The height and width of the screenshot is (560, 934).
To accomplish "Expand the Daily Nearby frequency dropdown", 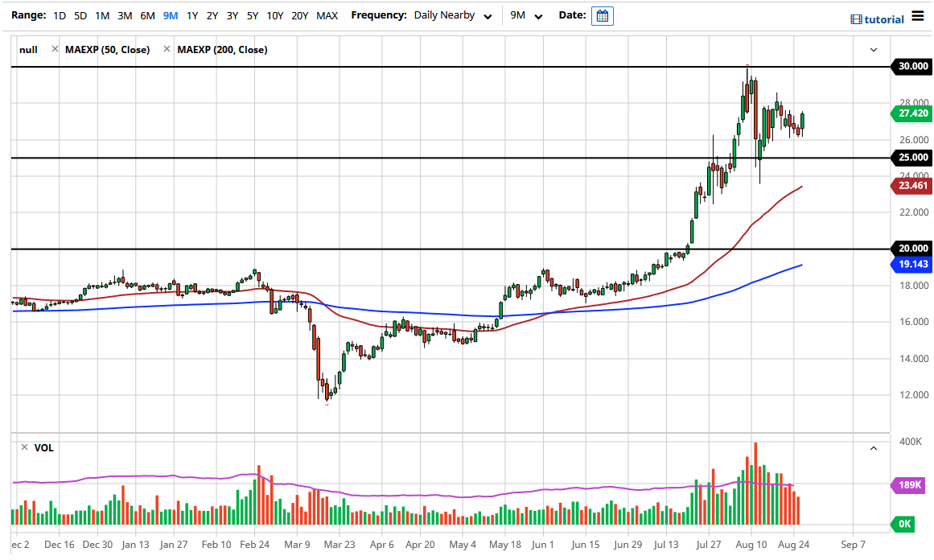I will coord(488,16).
